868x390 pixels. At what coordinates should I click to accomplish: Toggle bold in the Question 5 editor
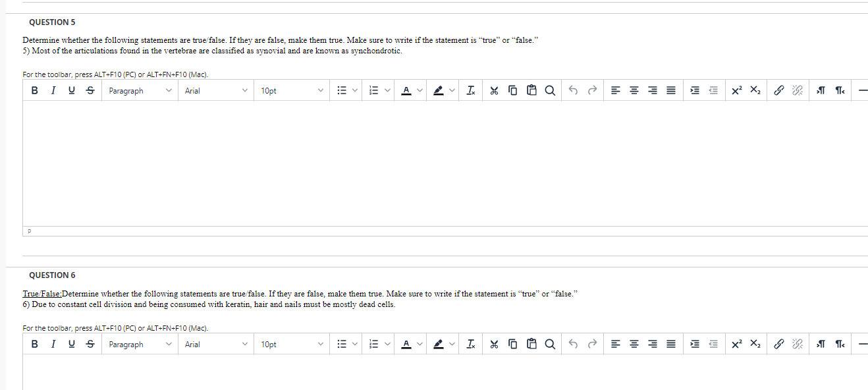coord(34,91)
